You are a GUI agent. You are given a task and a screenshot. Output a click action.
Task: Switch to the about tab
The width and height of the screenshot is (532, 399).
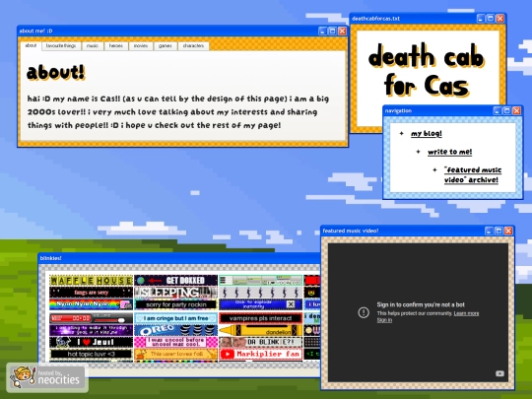click(31, 45)
